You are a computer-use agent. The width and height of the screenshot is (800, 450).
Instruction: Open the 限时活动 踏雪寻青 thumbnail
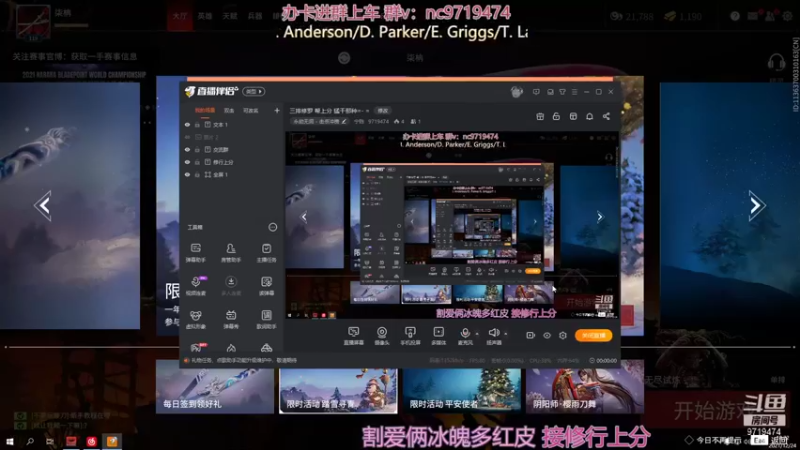[x=338, y=390]
